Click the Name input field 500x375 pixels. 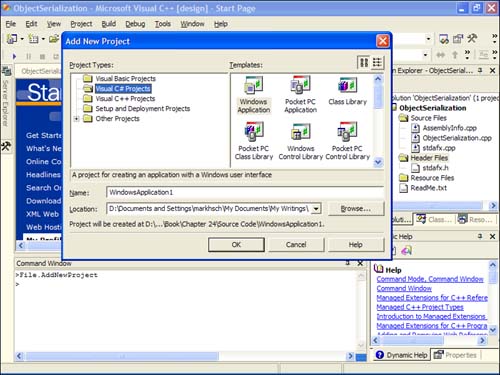pos(245,192)
